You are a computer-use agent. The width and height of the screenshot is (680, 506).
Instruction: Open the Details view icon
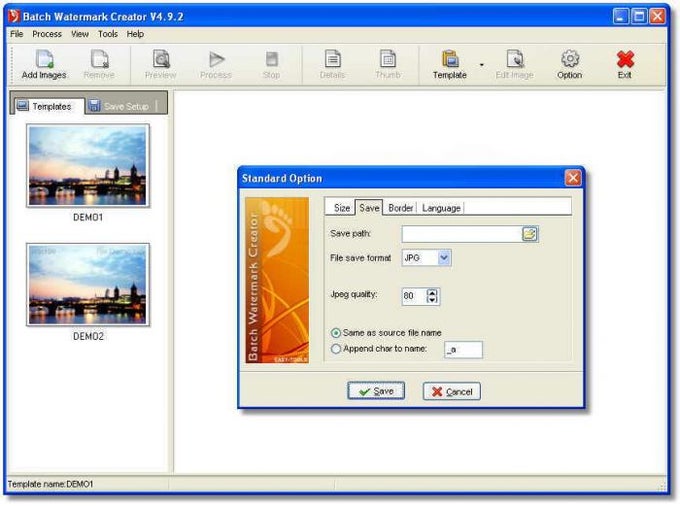click(333, 59)
